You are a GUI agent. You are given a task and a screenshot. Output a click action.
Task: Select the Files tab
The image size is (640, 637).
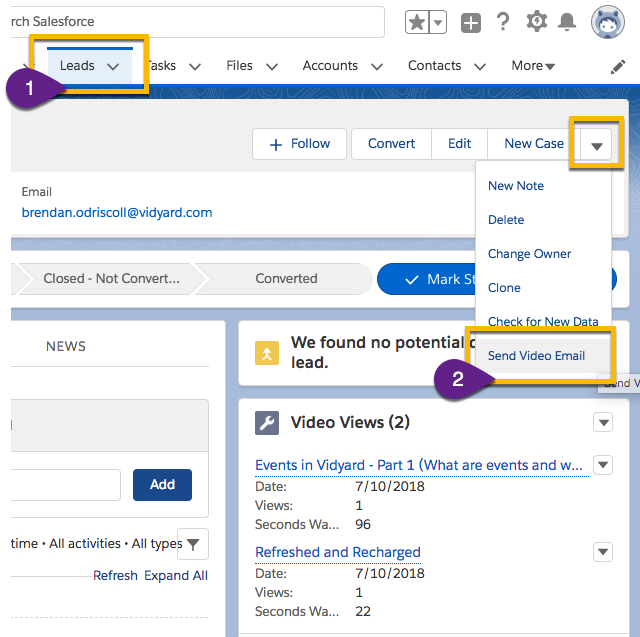point(239,65)
